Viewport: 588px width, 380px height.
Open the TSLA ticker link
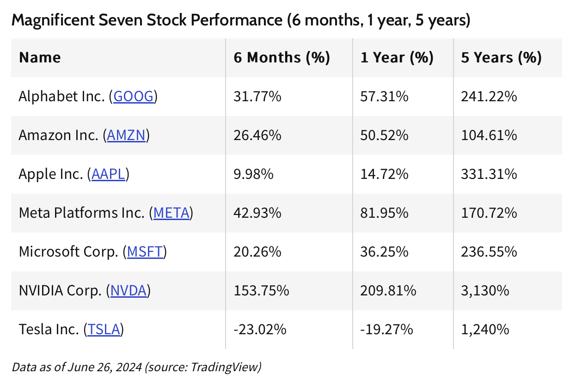tap(104, 330)
